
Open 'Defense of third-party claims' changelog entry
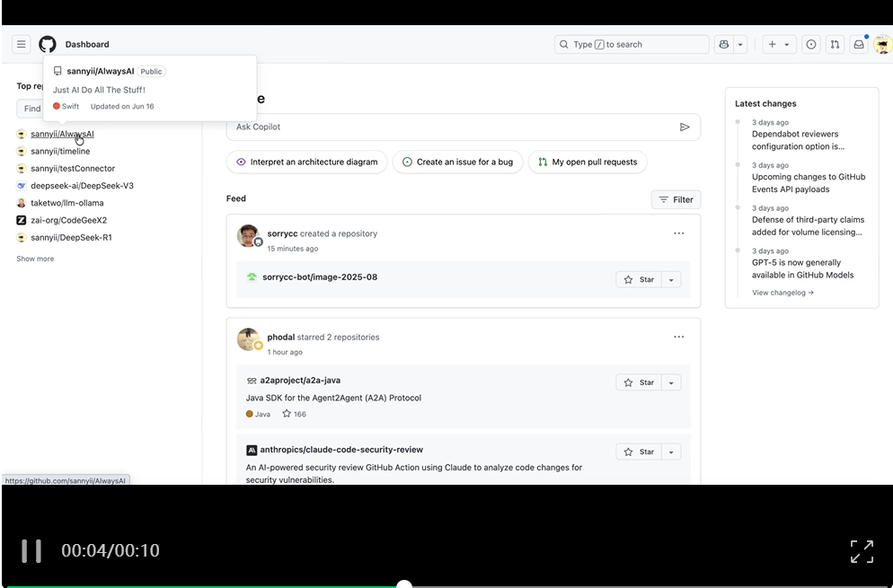pos(808,226)
